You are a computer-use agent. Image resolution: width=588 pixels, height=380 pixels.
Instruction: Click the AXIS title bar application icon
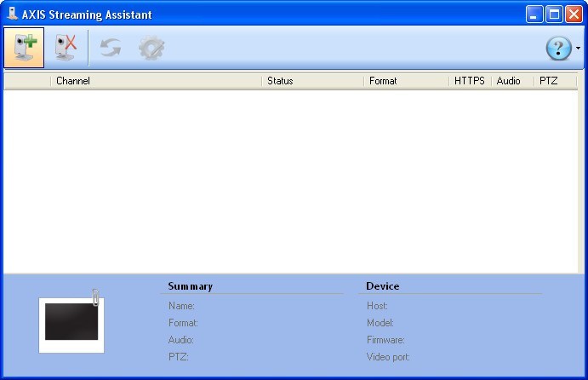[13, 14]
